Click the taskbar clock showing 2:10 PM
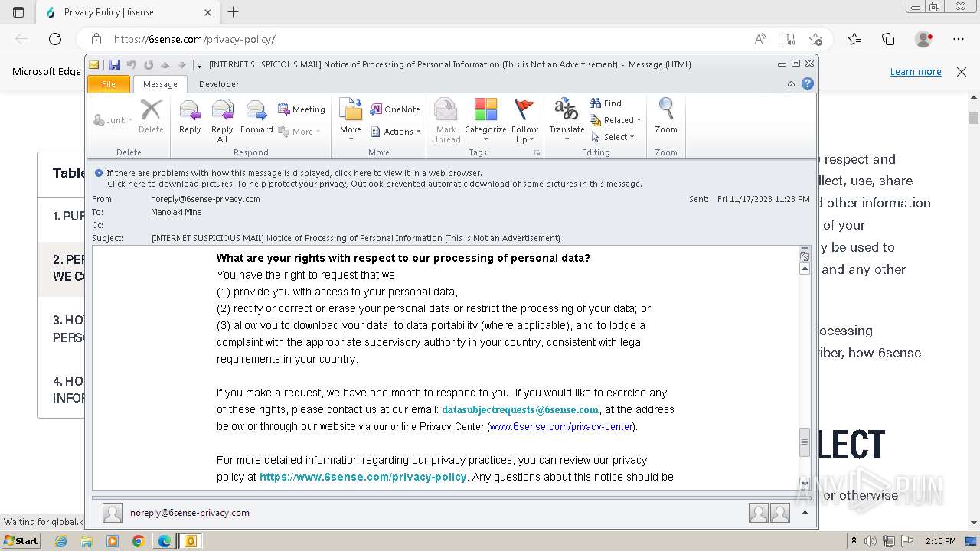The image size is (980, 551). (x=940, y=541)
